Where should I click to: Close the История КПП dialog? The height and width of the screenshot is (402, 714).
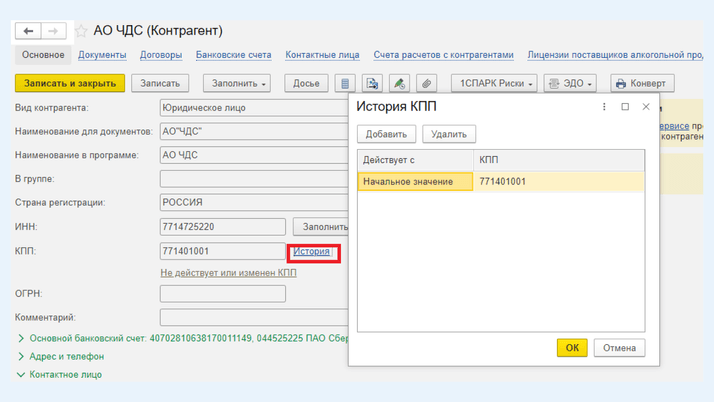click(646, 107)
